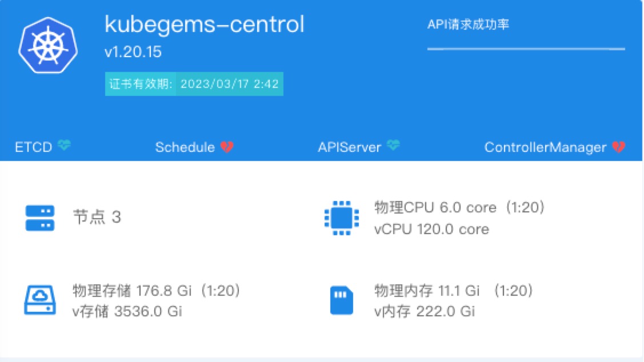Click the server nodes icon
Image resolution: width=644 pixels, height=362 pixels.
tap(40, 218)
